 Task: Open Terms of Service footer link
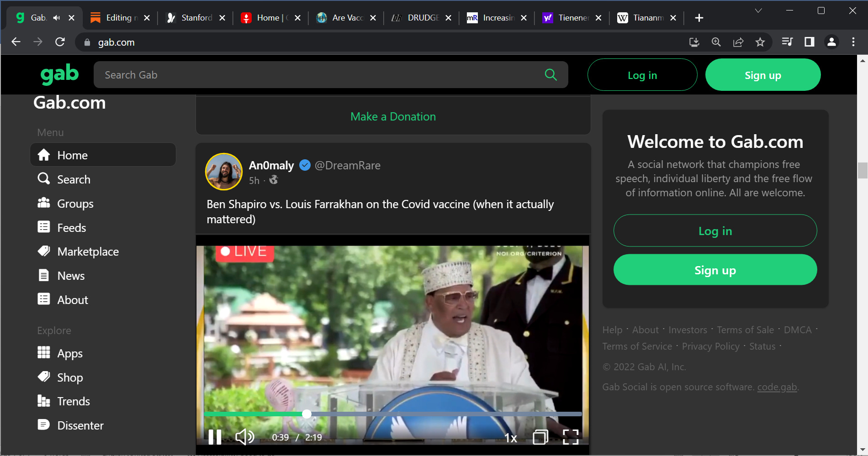pyautogui.click(x=637, y=346)
